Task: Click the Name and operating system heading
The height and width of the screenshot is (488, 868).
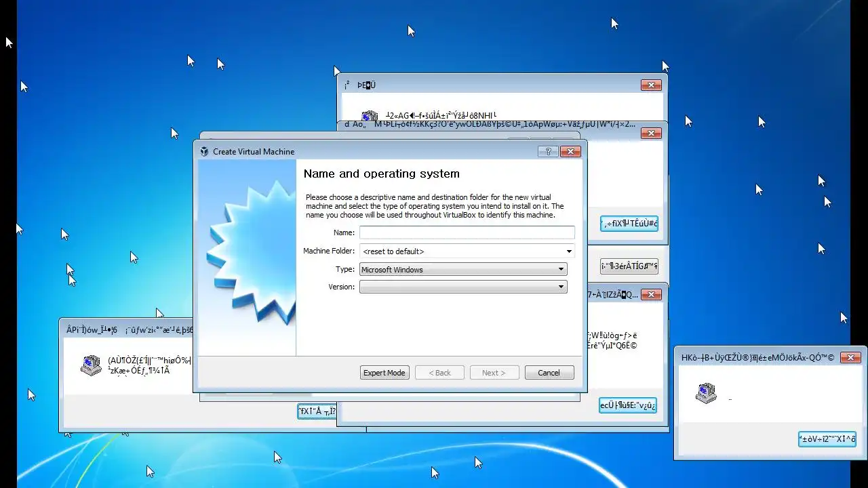Action: pyautogui.click(x=382, y=174)
